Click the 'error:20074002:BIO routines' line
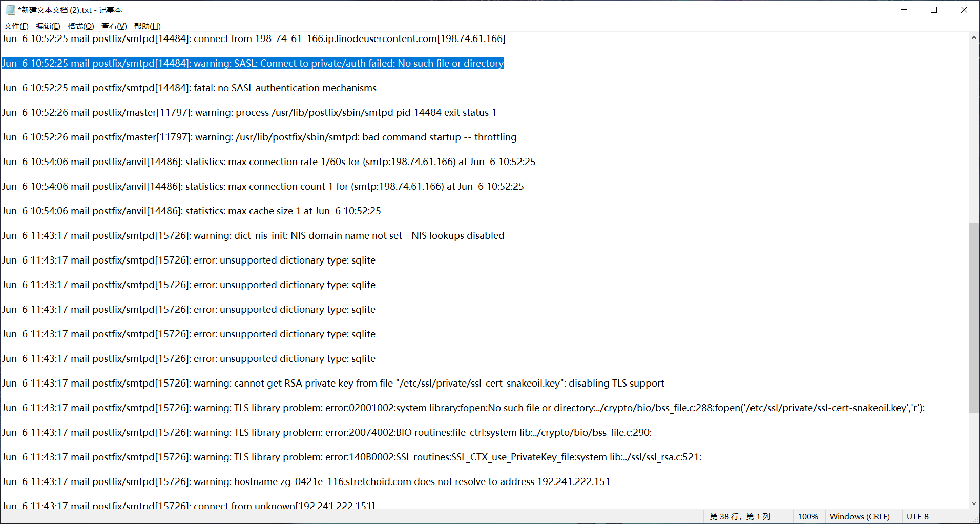The width and height of the screenshot is (980, 524). pyautogui.click(x=327, y=432)
